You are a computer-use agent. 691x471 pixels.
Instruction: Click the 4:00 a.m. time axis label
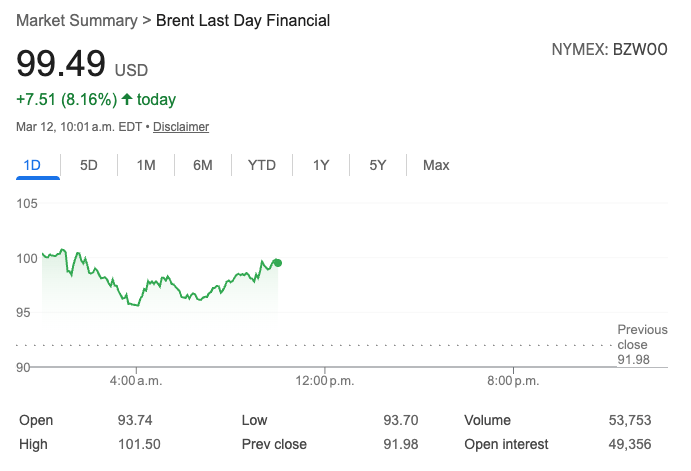[x=135, y=381]
